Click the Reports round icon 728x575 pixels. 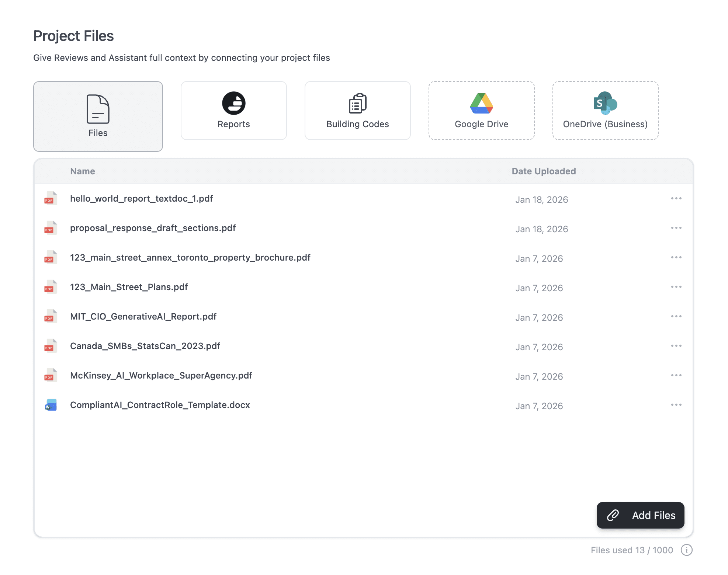tap(233, 103)
